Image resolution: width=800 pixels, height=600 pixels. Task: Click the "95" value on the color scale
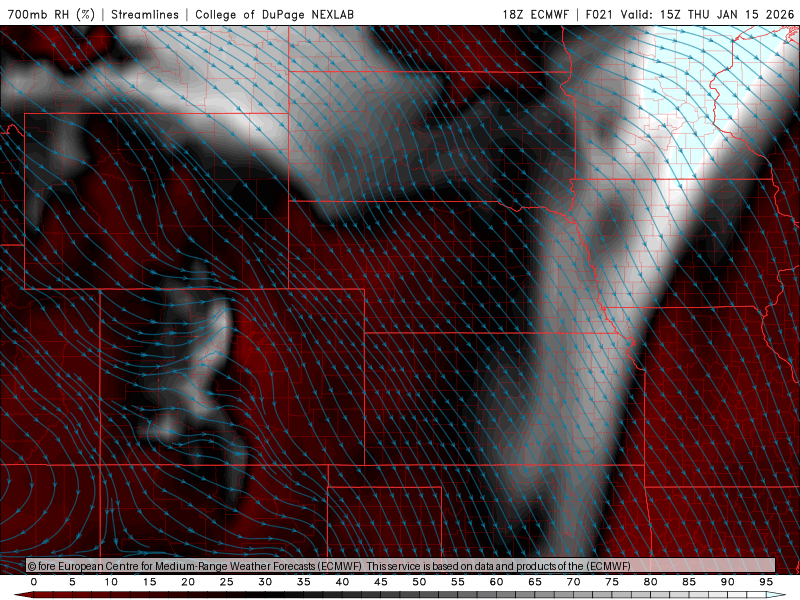[766, 582]
